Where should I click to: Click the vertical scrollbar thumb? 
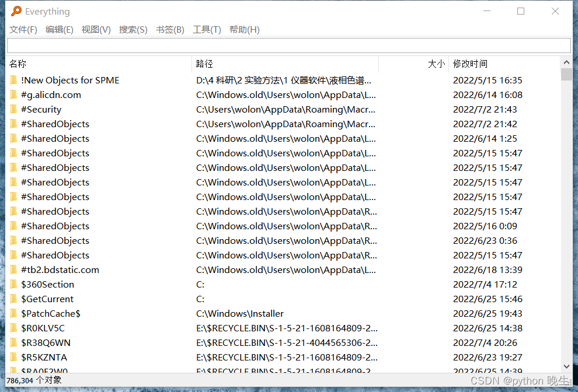(566, 75)
